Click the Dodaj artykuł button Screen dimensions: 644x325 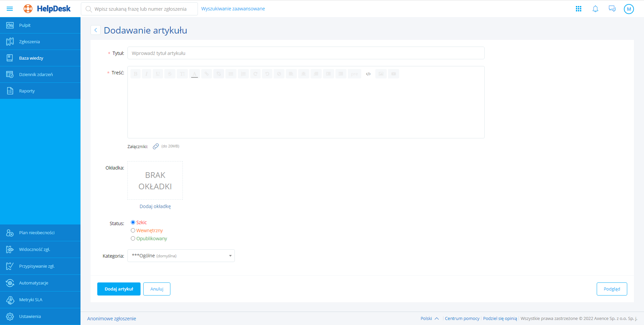tap(119, 289)
